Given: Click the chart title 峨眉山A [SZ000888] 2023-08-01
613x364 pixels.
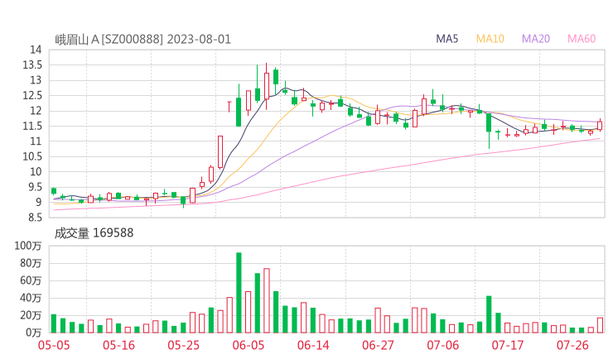Looking at the screenshot, I should (143, 40).
